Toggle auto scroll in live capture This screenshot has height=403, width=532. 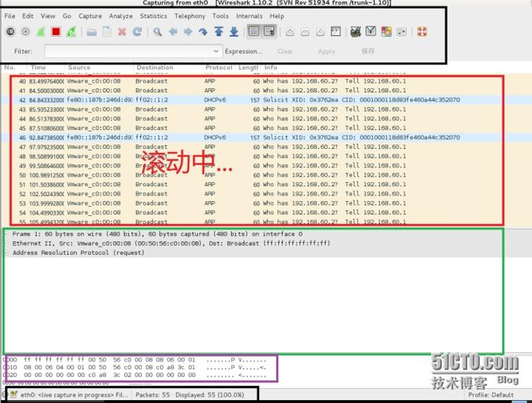click(269, 32)
